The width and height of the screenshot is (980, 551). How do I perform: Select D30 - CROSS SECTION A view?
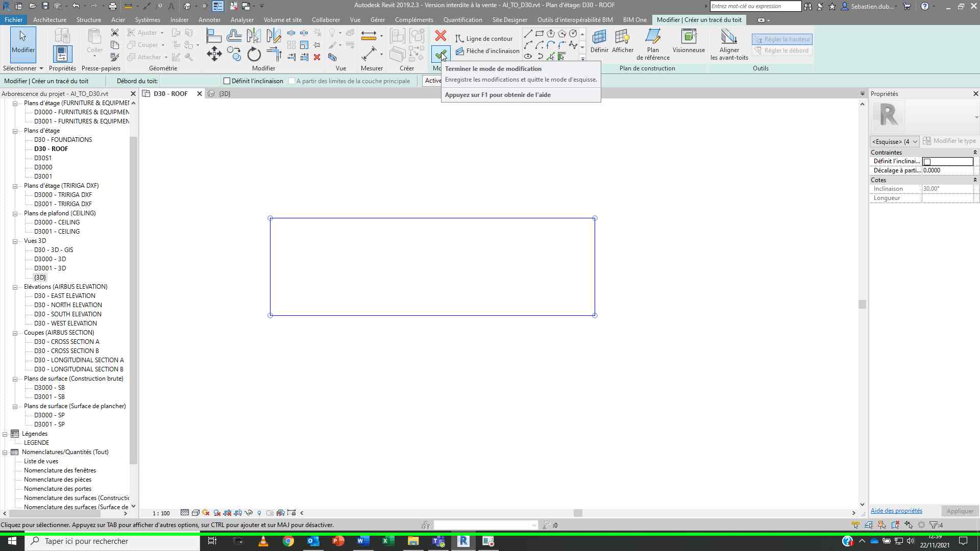67,341
